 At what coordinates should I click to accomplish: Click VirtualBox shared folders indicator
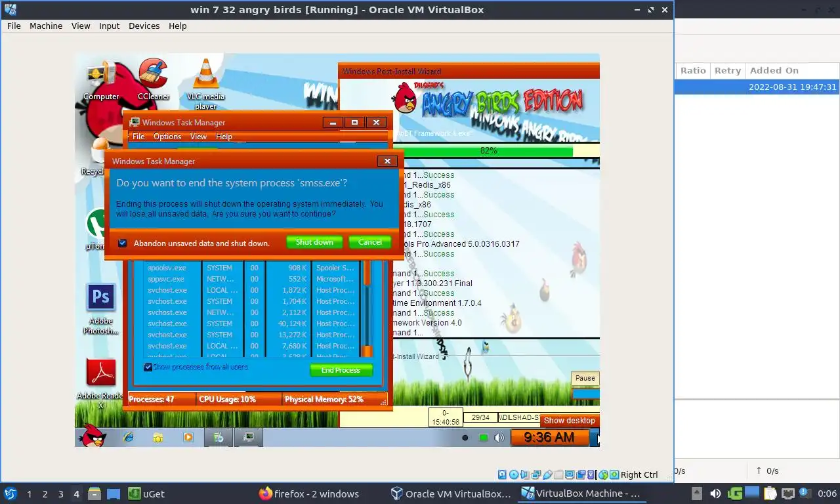coord(558,474)
